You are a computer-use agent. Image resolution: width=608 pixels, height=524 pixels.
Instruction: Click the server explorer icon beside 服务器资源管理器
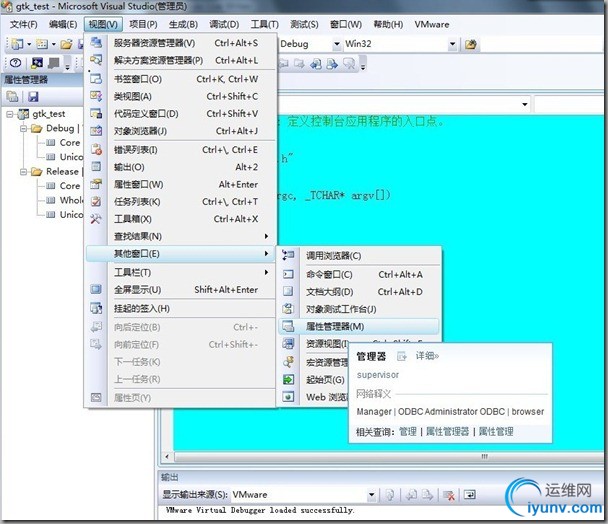coord(96,42)
